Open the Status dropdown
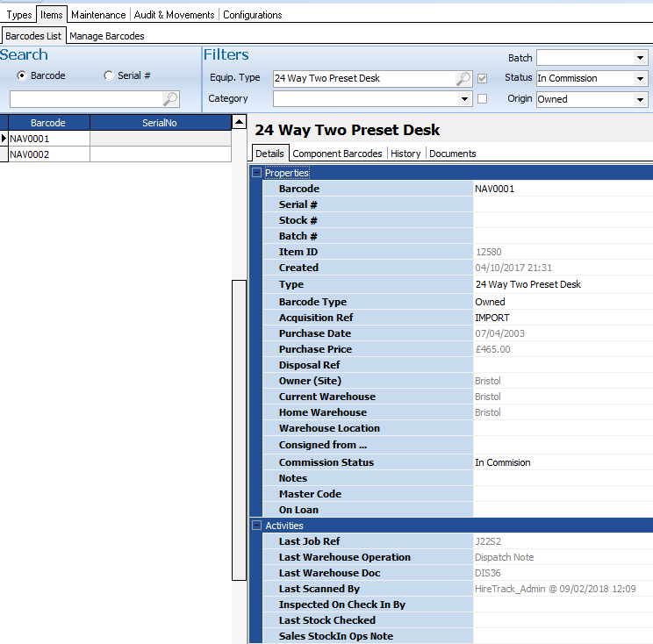 [640, 79]
